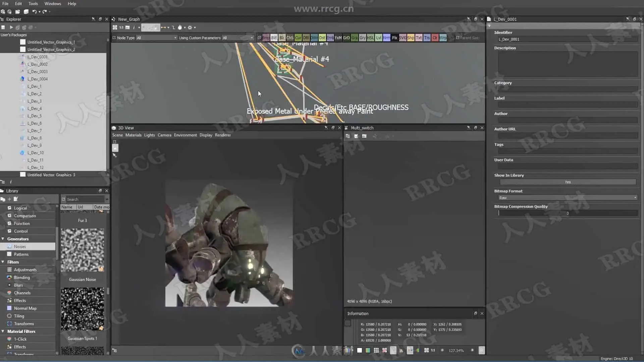Select L_Dev_0004 in the Explorer
Screen dimensions: 644x362
click(37, 79)
